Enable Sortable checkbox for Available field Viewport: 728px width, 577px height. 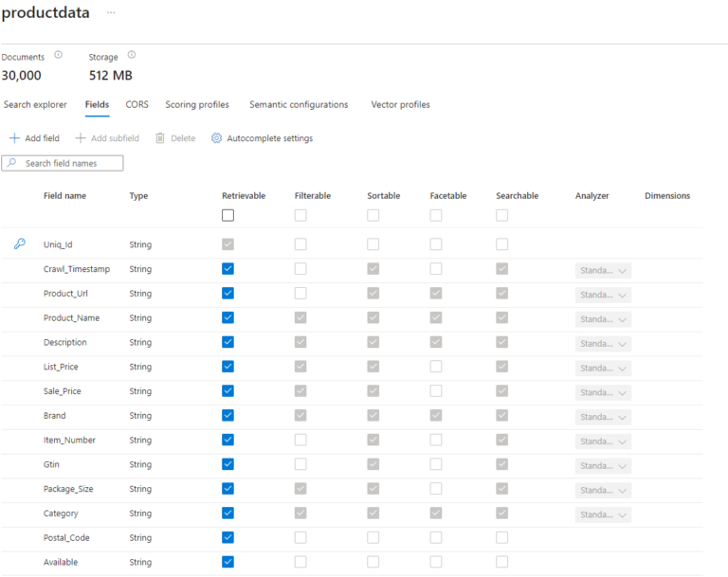coord(373,563)
